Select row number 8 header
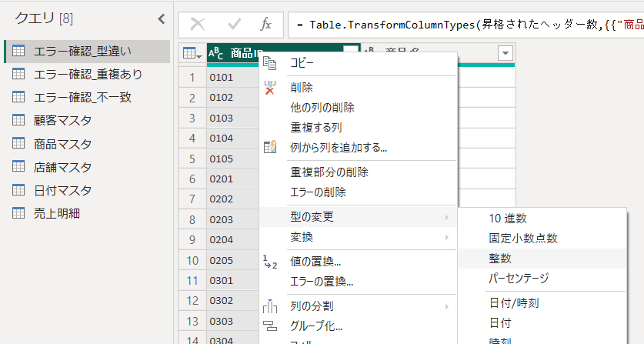This screenshot has height=344, width=644. pyautogui.click(x=192, y=219)
